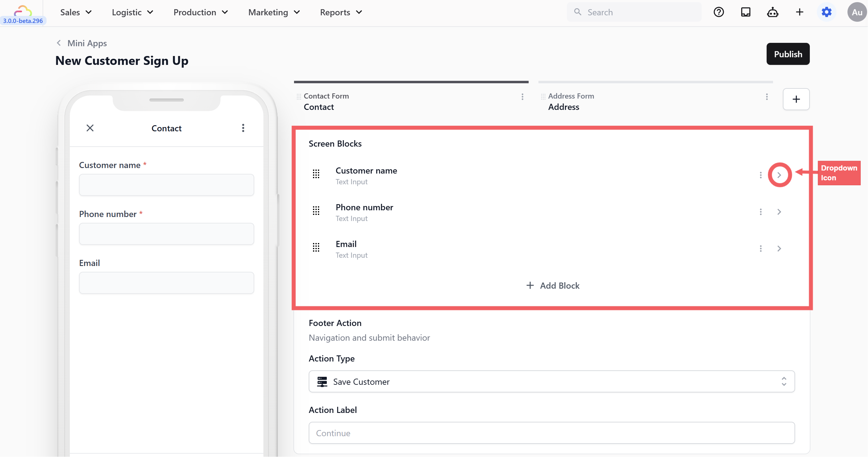
Task: Expand the Customer name block chevron
Action: [779, 175]
